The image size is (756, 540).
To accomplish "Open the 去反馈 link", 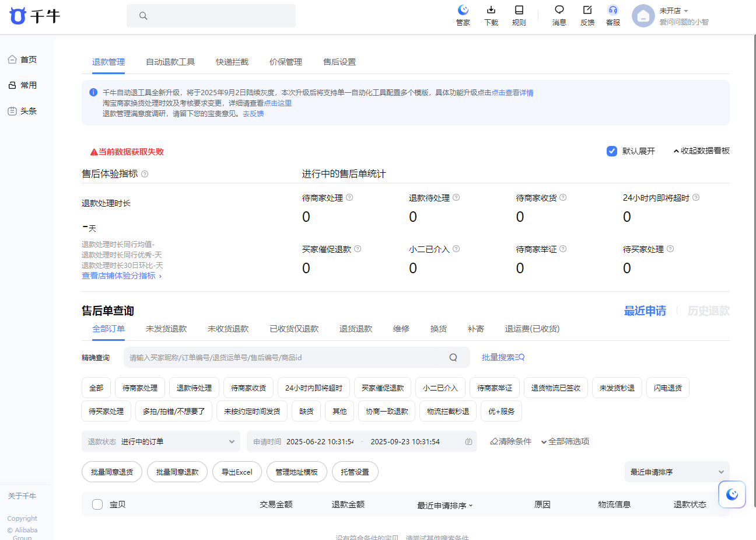I will (253, 114).
